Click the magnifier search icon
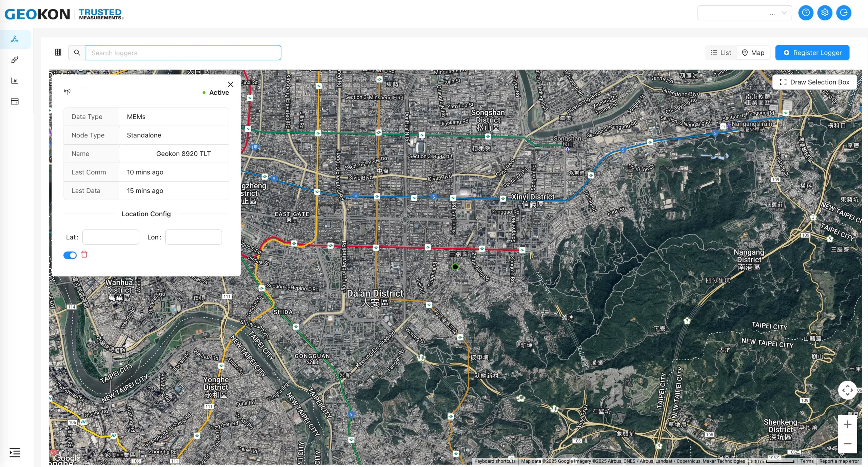868x467 pixels. [x=77, y=53]
